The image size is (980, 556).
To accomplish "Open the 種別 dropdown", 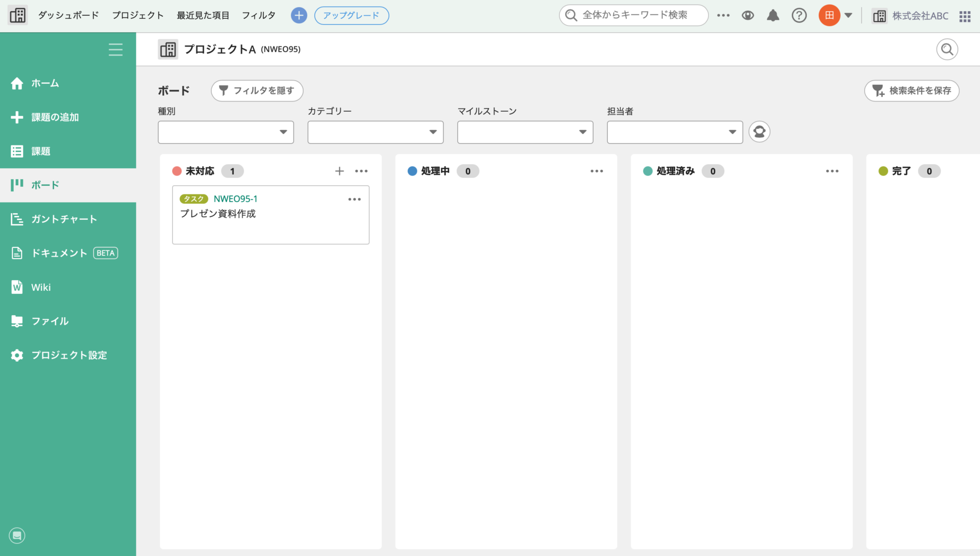I will tap(226, 132).
